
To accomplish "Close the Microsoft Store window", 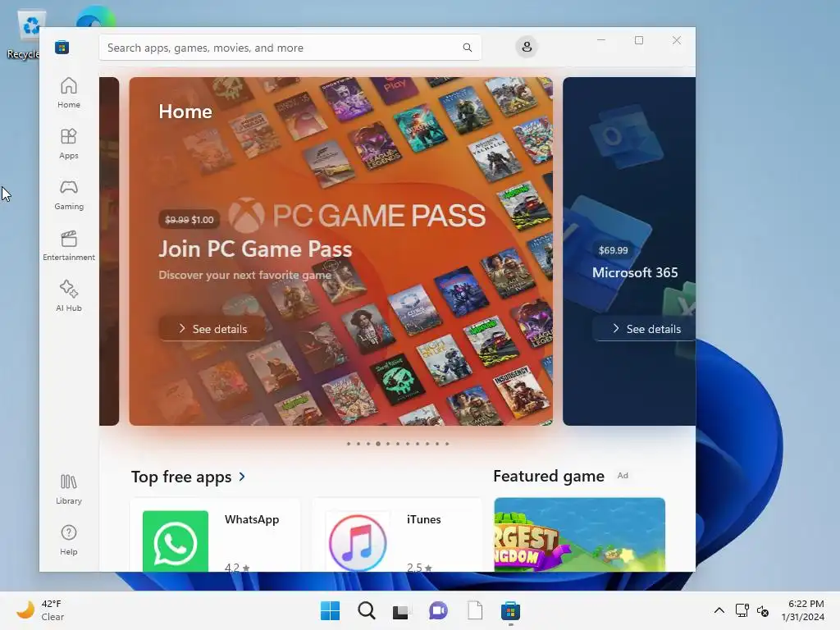I will click(x=677, y=40).
